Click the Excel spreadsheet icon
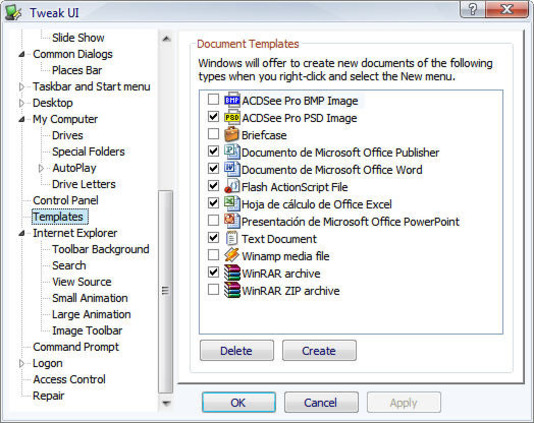 [232, 204]
